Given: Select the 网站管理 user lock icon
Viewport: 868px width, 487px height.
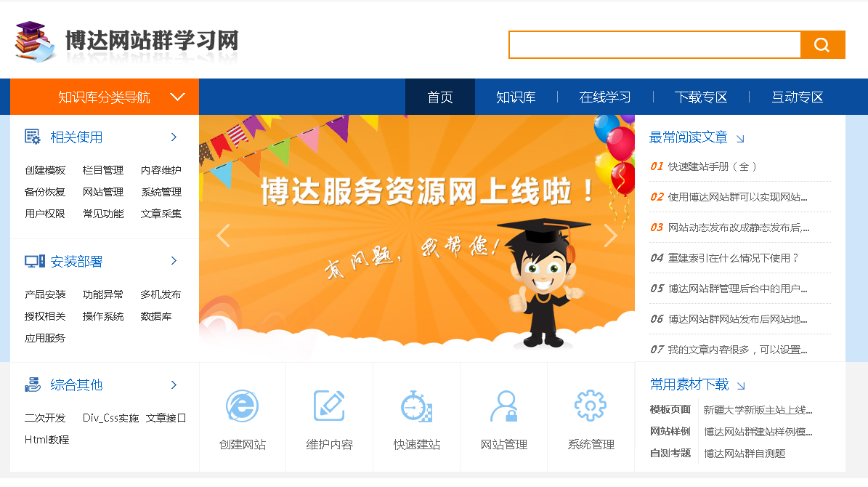Looking at the screenshot, I should point(504,406).
